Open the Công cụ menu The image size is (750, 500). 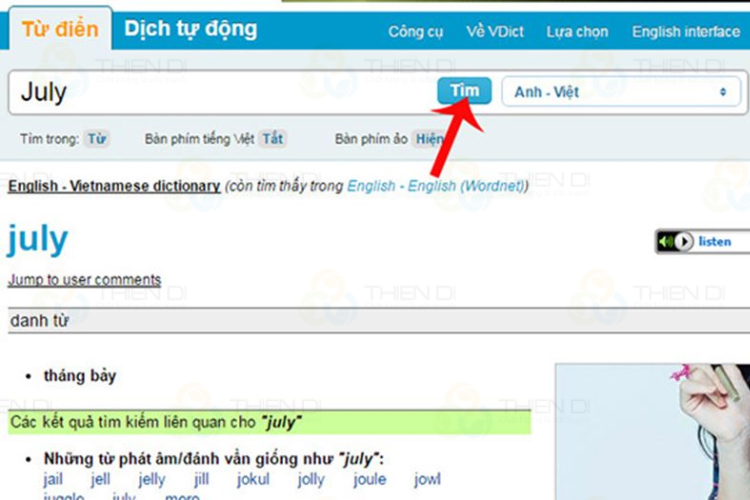(415, 32)
